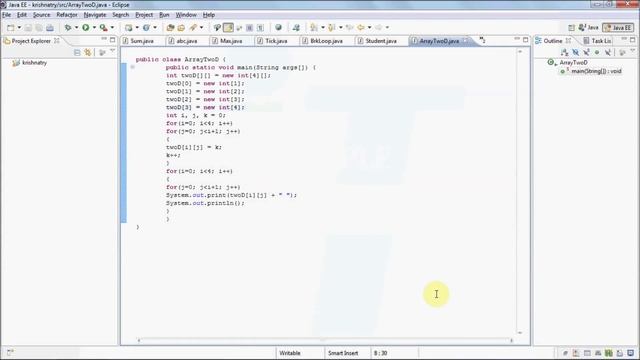Click the Open Type folder icon
Screen dimensions: 640x360
(170, 28)
